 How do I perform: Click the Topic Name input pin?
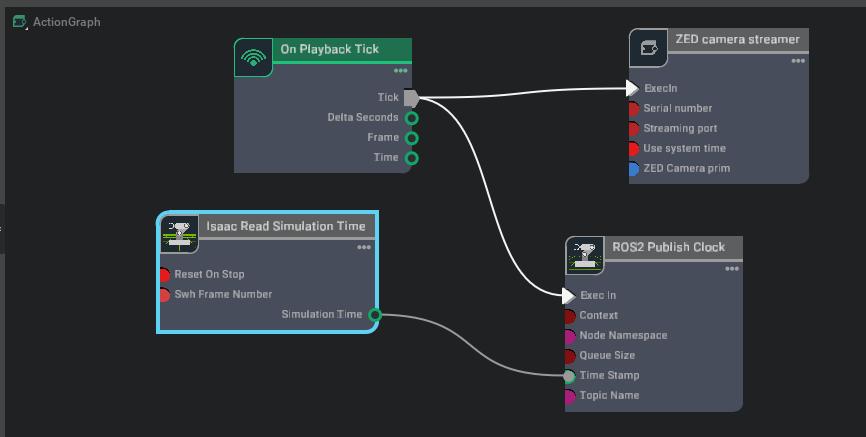(x=570, y=396)
